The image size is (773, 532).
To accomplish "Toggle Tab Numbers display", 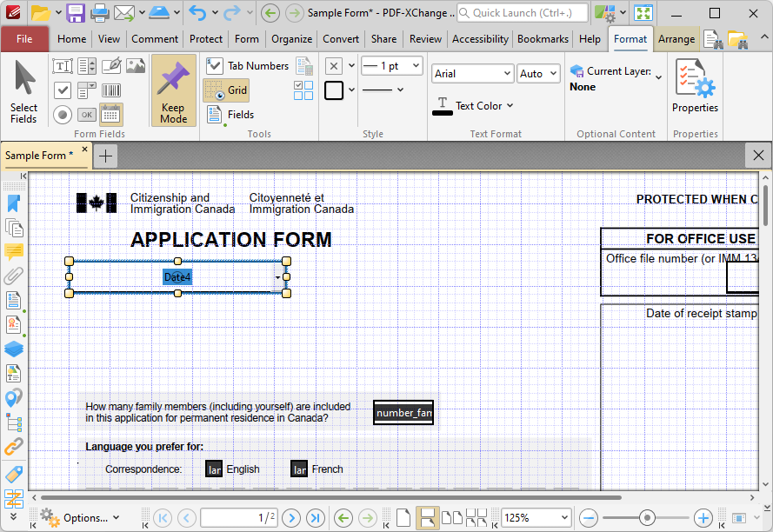I will (248, 66).
